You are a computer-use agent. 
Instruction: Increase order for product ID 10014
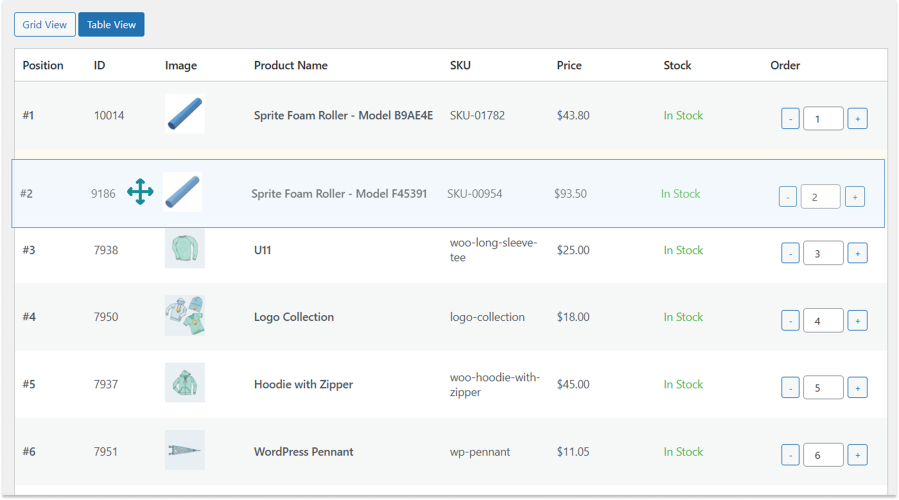pyautogui.click(x=857, y=119)
